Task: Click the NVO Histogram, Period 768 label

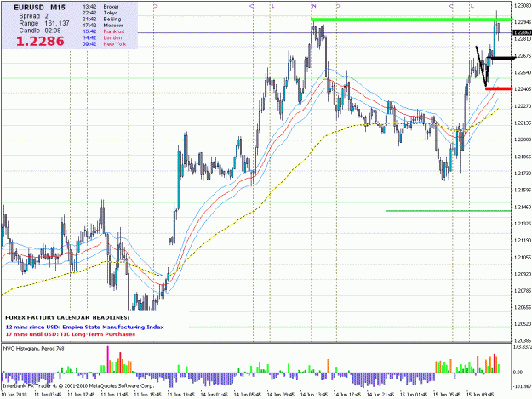Action: (x=33, y=349)
